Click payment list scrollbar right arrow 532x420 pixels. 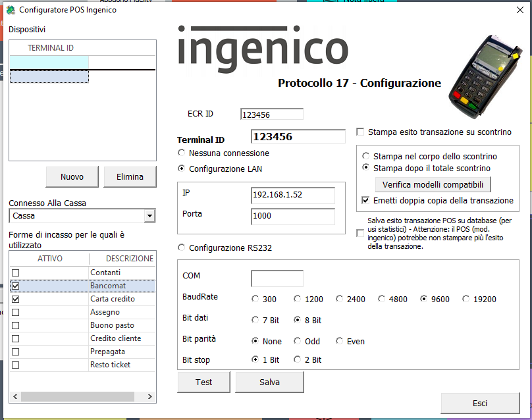149,396
